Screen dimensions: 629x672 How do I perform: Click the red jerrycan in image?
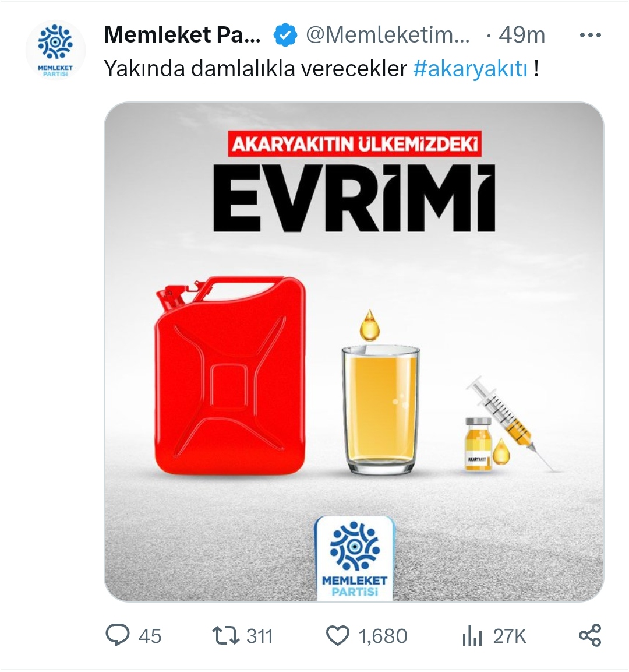230,375
